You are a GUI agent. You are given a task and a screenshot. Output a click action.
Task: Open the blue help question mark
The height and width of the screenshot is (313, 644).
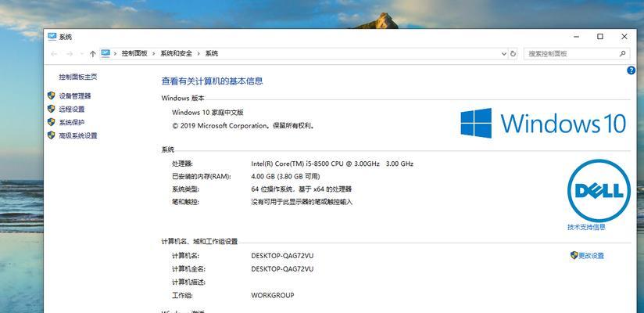[x=631, y=70]
